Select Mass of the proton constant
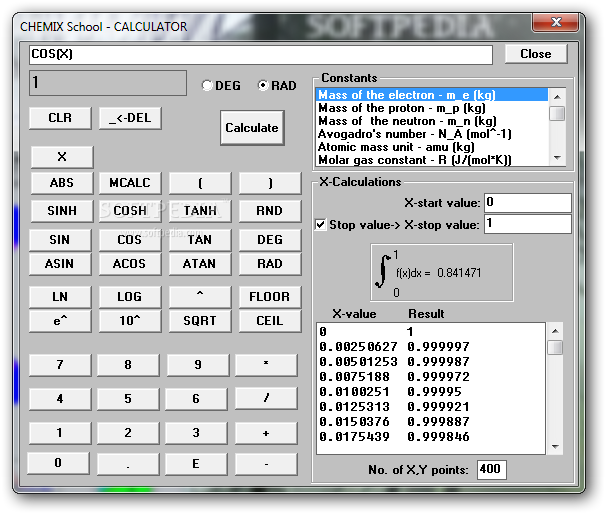The width and height of the screenshot is (606, 514). [x=432, y=108]
